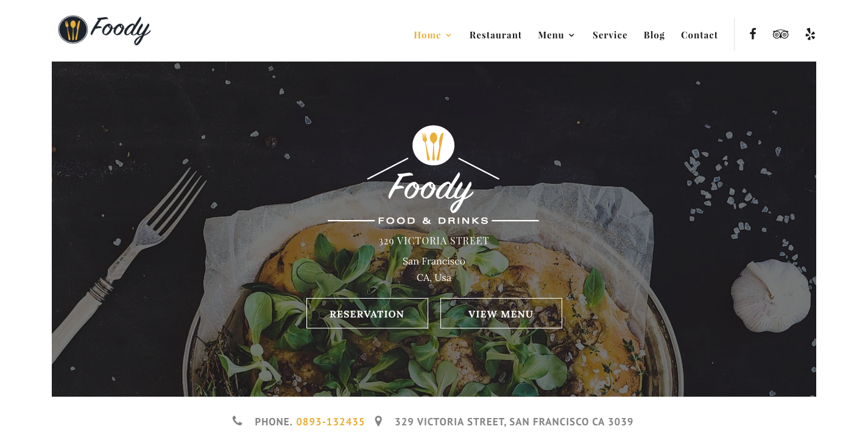This screenshot has width=868, height=443.
Task: Click the map pin location icon
Action: (x=378, y=421)
